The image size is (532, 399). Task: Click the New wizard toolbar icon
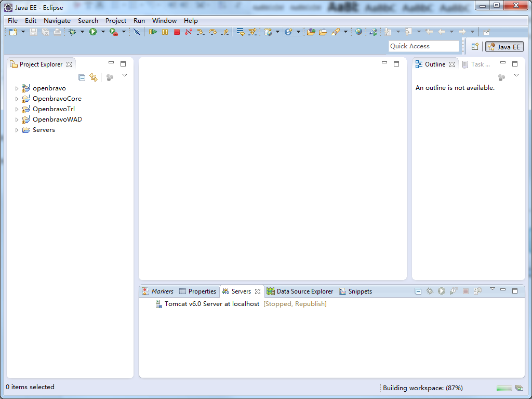point(13,32)
